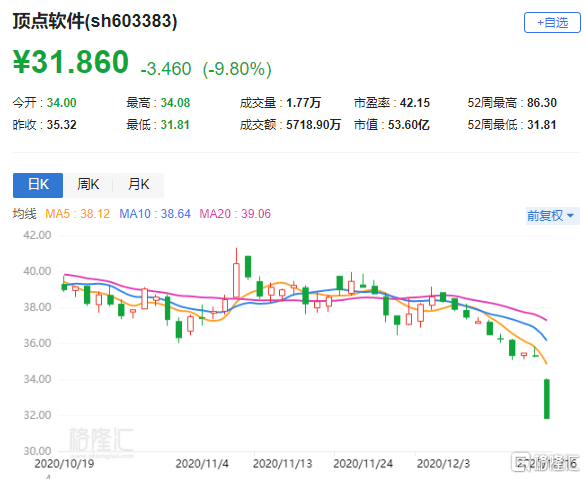586x479 pixels.
Task: Click the 2020/10/19 date label
Action: [64, 464]
